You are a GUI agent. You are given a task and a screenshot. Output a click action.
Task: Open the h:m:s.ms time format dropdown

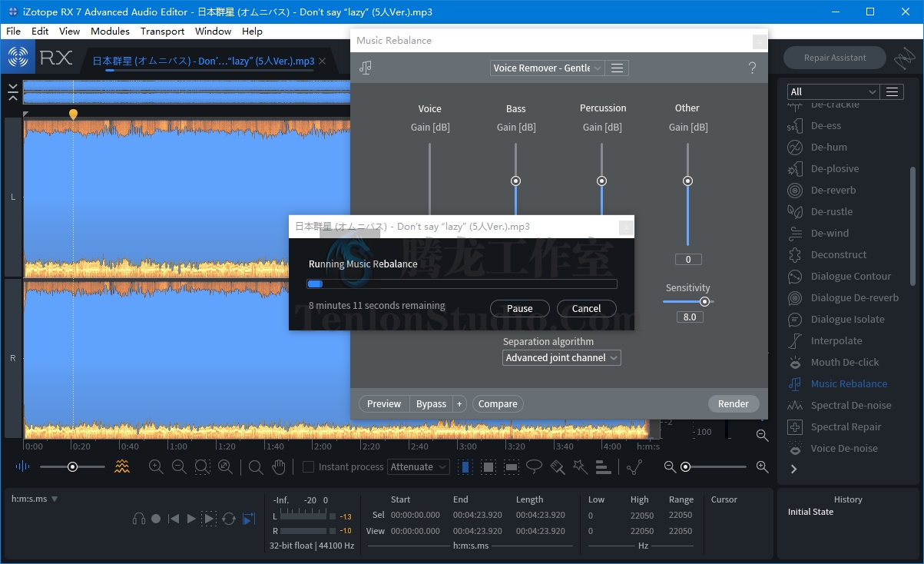click(x=35, y=499)
